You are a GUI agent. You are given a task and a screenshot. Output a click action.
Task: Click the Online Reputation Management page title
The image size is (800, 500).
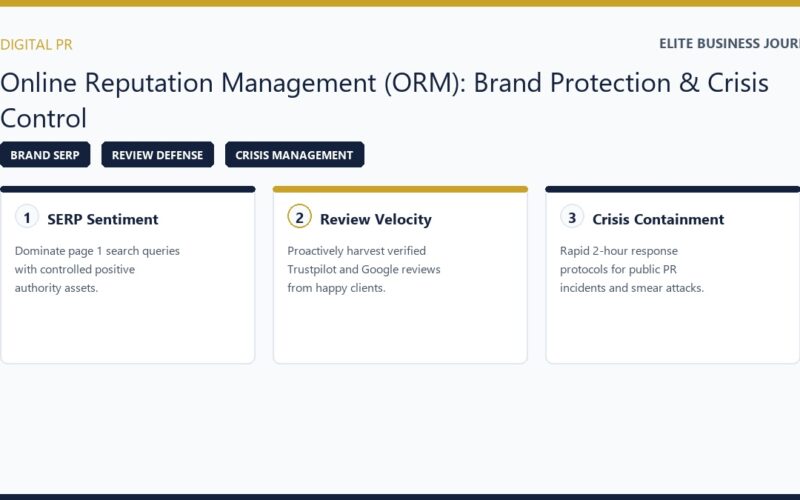(384, 100)
